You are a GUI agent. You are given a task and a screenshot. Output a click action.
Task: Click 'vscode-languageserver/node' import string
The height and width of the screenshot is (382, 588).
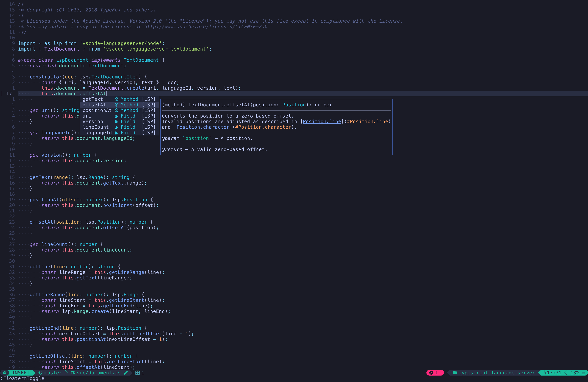pos(121,43)
